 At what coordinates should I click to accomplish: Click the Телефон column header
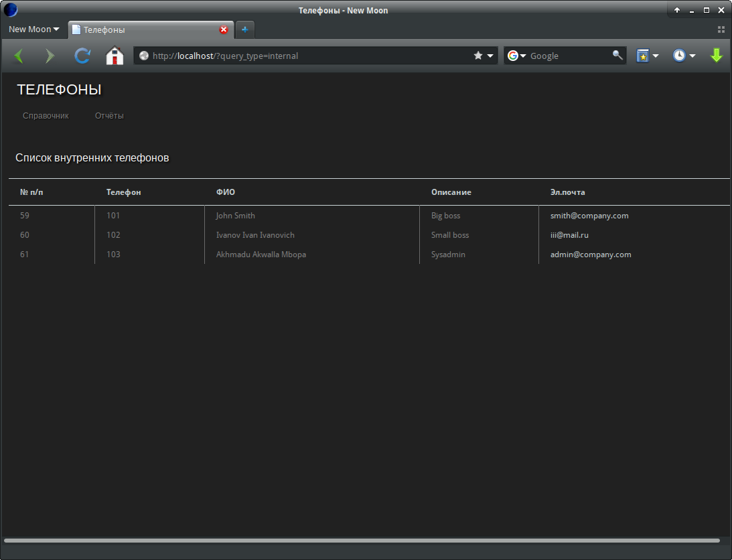(123, 192)
